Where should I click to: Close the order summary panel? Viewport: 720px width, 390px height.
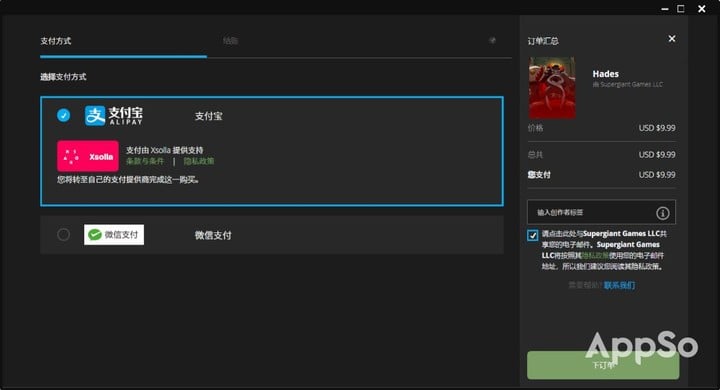672,39
